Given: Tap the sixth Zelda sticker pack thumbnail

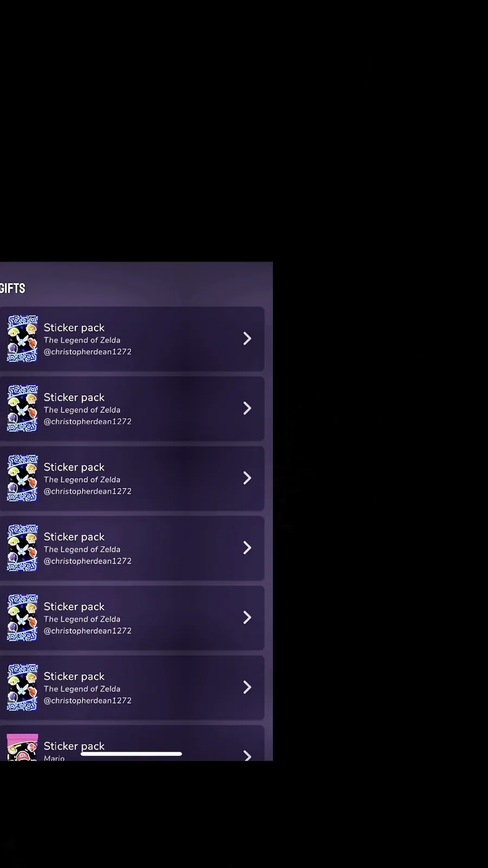Looking at the screenshot, I should [22, 687].
